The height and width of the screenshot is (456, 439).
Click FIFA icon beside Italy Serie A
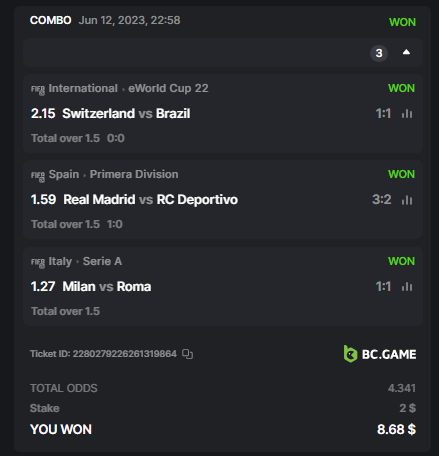pyautogui.click(x=38, y=262)
